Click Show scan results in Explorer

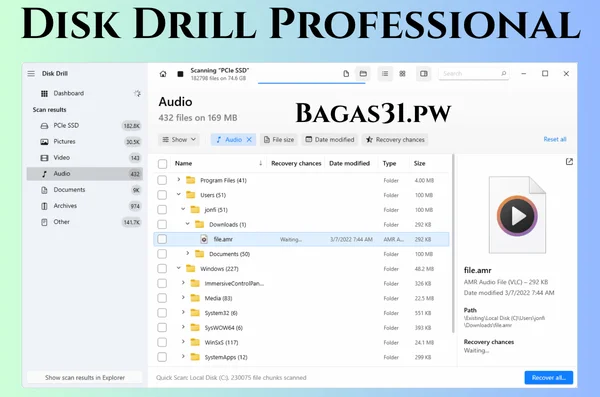tap(85, 377)
